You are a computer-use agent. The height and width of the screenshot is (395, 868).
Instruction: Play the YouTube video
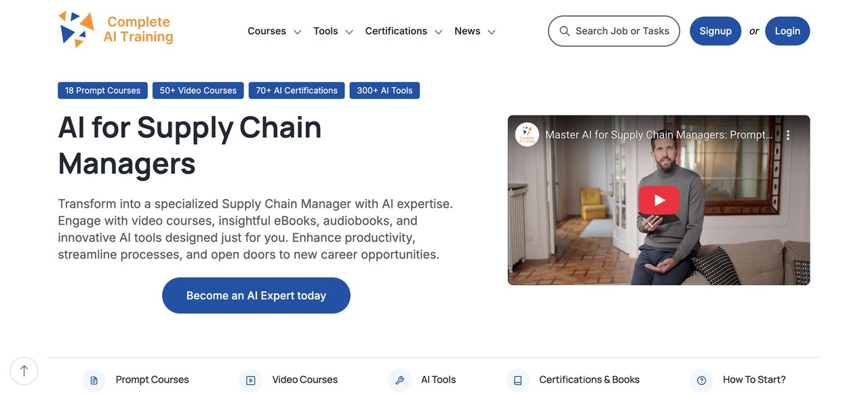click(x=658, y=200)
